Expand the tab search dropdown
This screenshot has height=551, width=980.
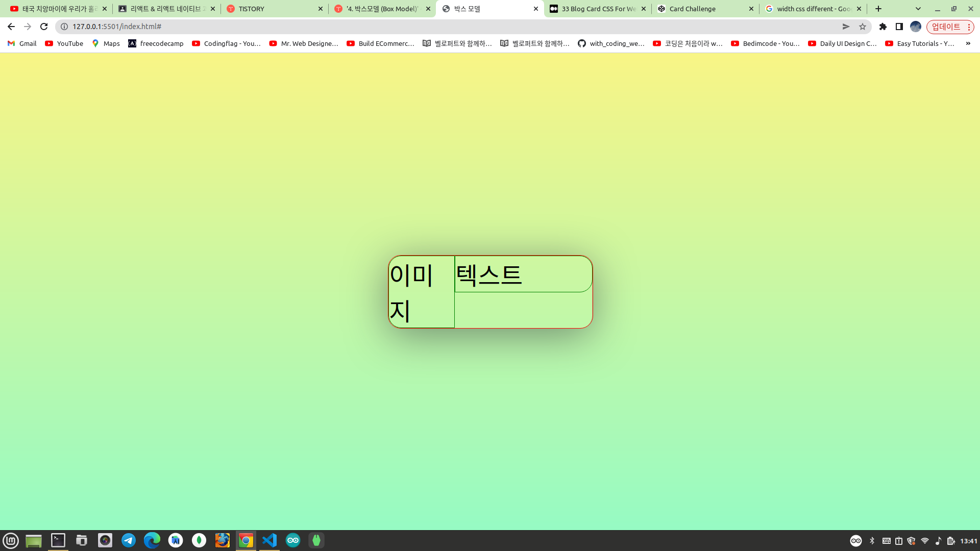[x=918, y=9]
